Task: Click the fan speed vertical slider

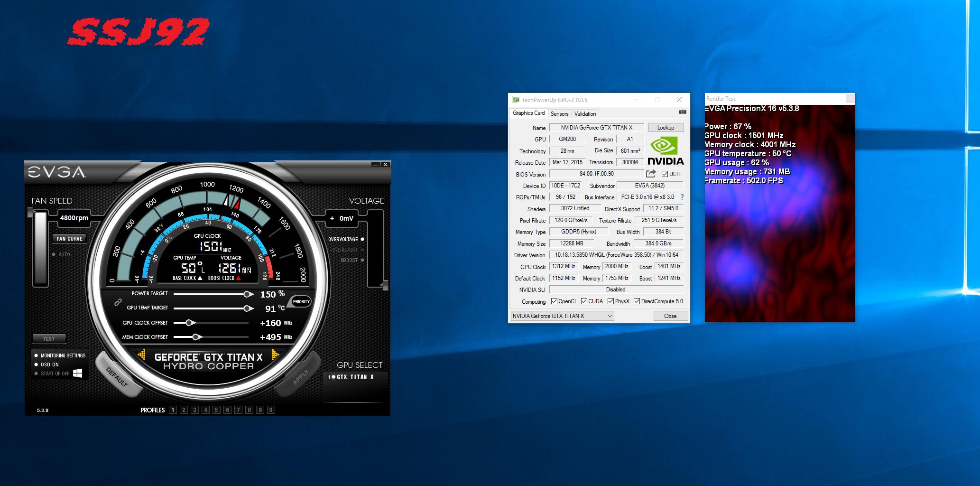Action: pyautogui.click(x=40, y=249)
